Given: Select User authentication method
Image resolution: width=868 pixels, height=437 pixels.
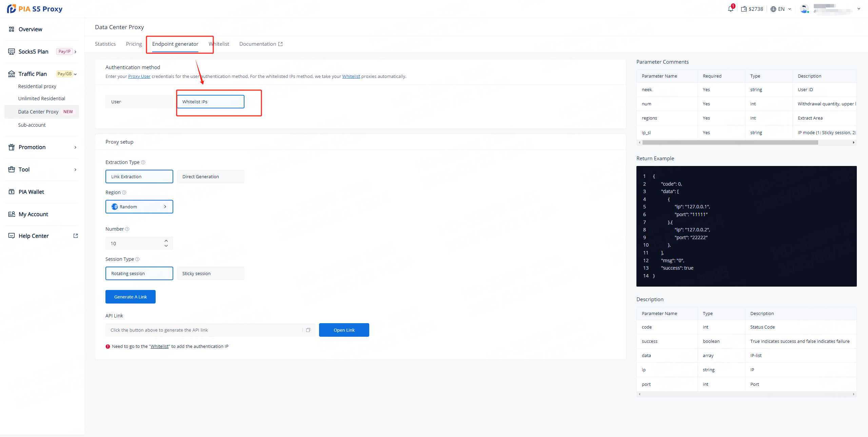Looking at the screenshot, I should point(139,102).
